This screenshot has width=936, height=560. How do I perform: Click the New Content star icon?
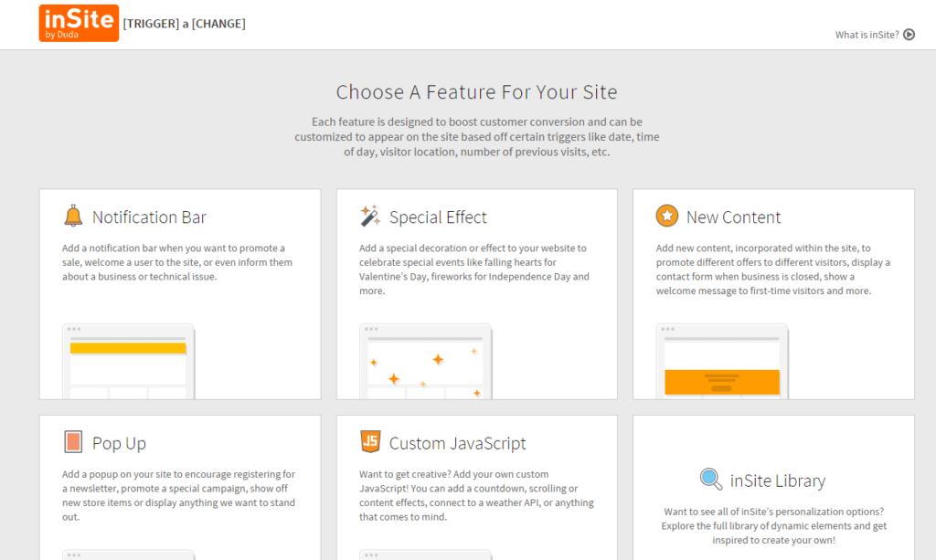pos(666,216)
